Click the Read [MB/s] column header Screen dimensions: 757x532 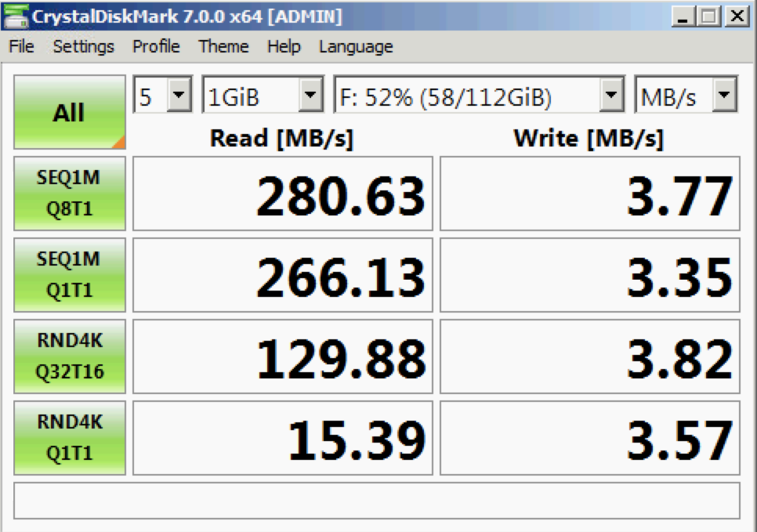pos(281,139)
